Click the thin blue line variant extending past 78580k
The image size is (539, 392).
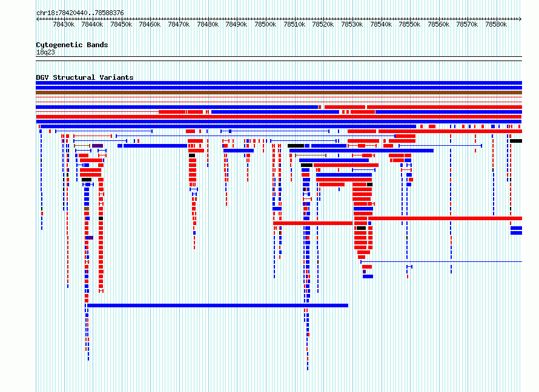pyautogui.click(x=441, y=261)
